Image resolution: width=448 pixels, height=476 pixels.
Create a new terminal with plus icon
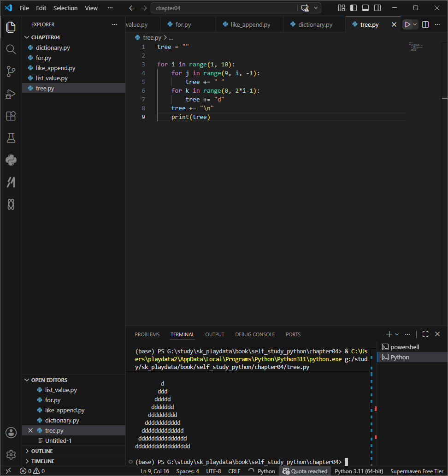point(389,334)
